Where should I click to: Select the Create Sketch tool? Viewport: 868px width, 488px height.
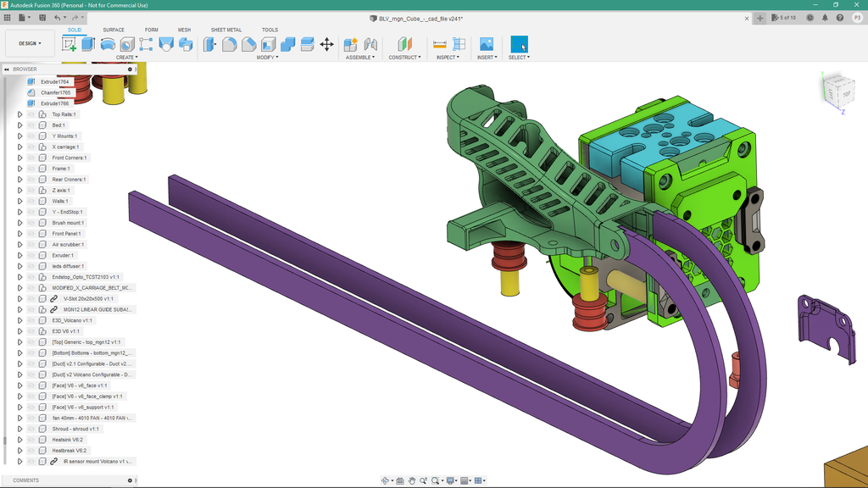point(68,44)
